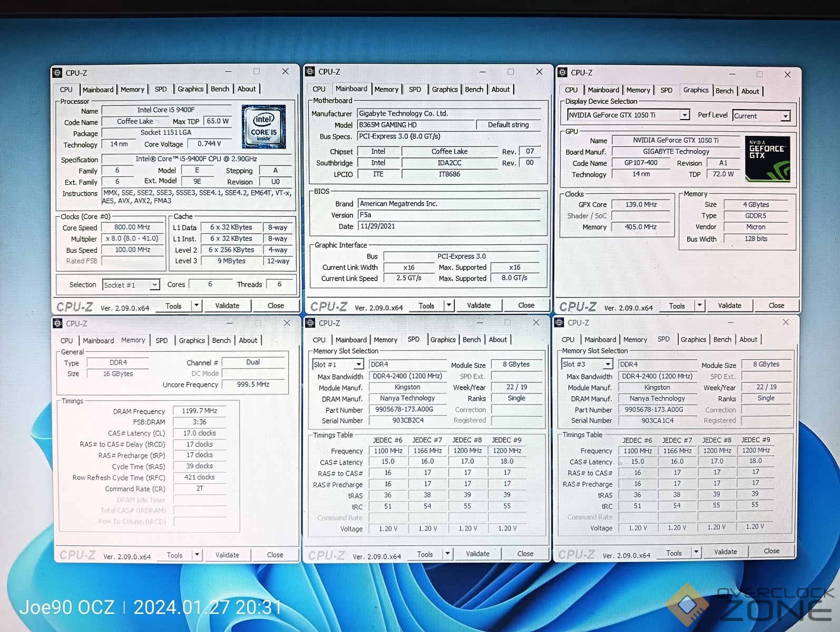
Task: Open the Slot #3 memory slot dropdown
Action: pyautogui.click(x=608, y=364)
